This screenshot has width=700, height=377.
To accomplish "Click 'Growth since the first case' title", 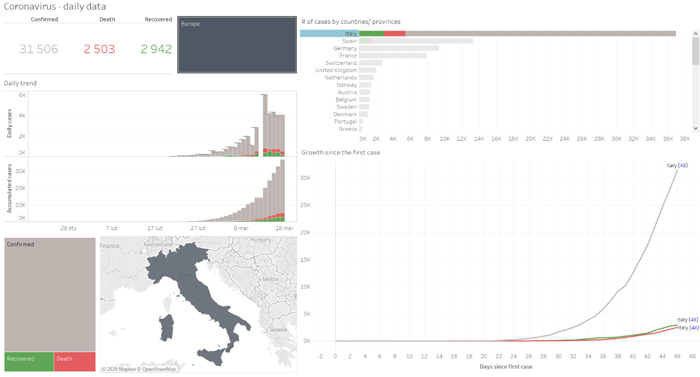I will point(341,152).
